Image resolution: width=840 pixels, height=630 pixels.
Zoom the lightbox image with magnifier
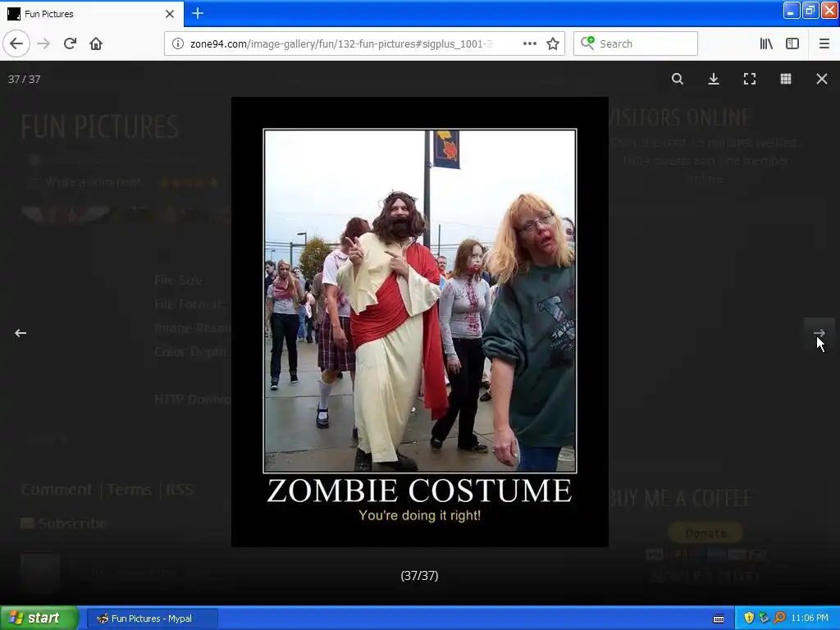677,79
